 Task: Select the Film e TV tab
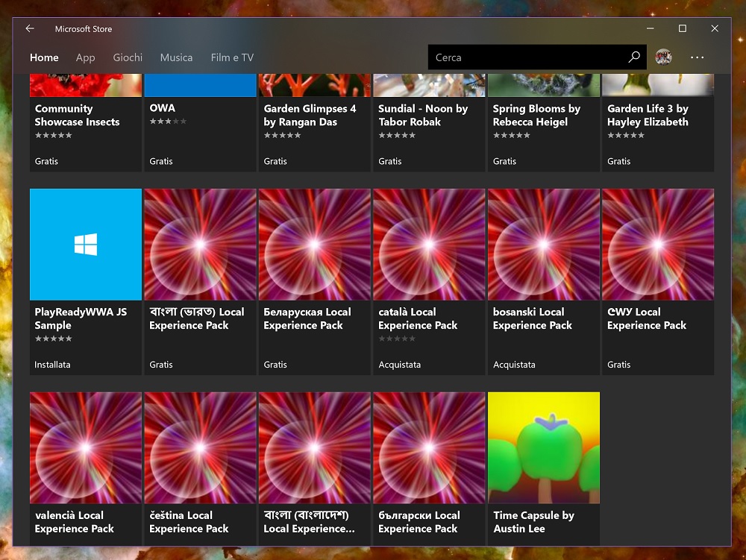coord(232,57)
